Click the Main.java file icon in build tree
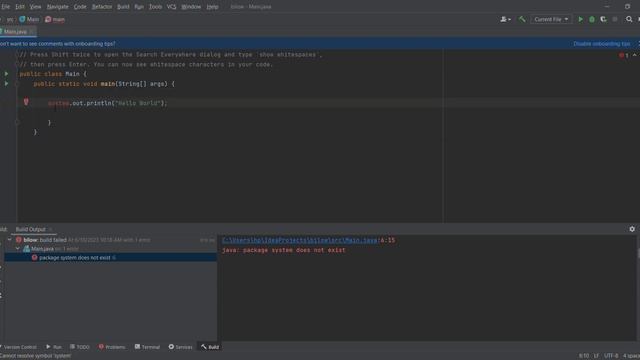The width and height of the screenshot is (640, 360). [27, 249]
